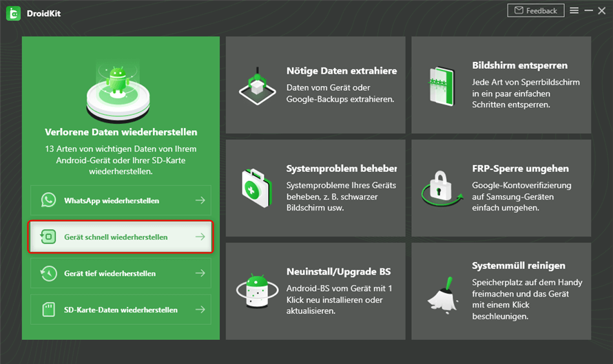Click text "Google-Kontoverifizierung"
613x364 pixels.
coord(521,185)
